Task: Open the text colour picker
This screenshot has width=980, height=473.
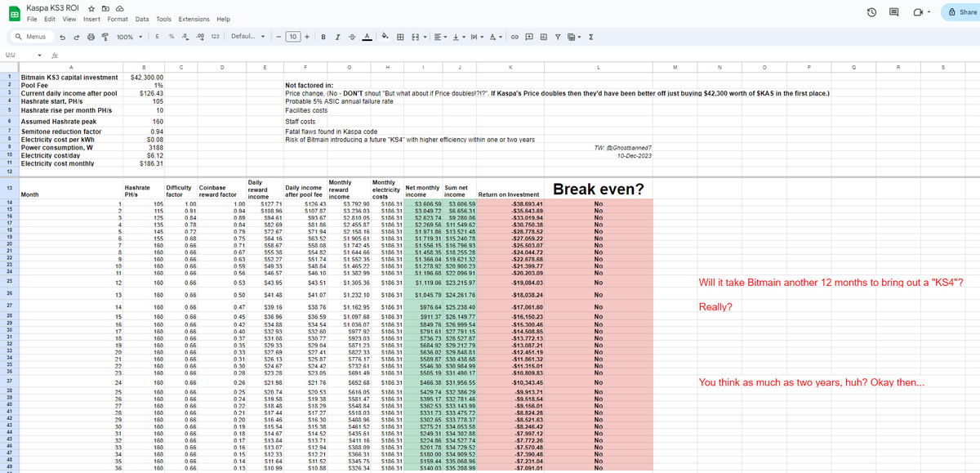Action: [x=366, y=37]
